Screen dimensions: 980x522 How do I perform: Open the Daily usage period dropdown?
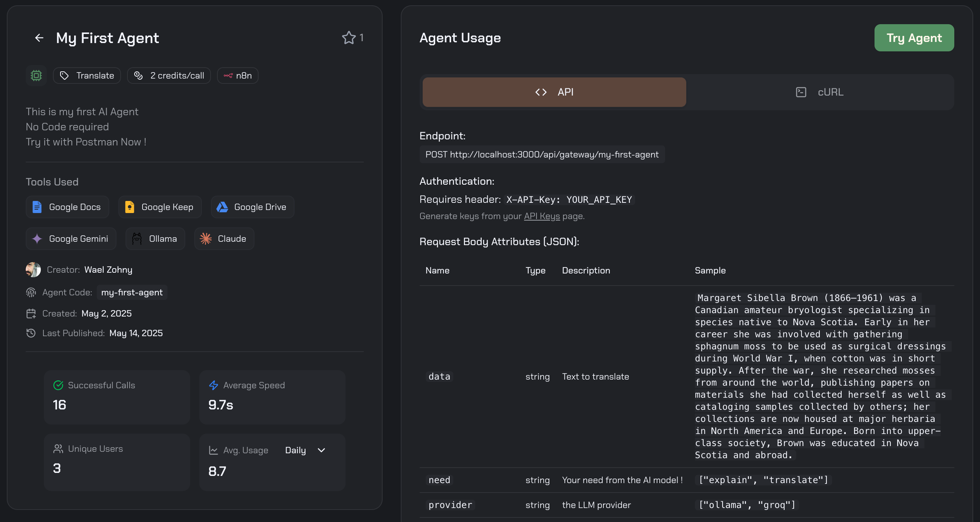click(305, 450)
